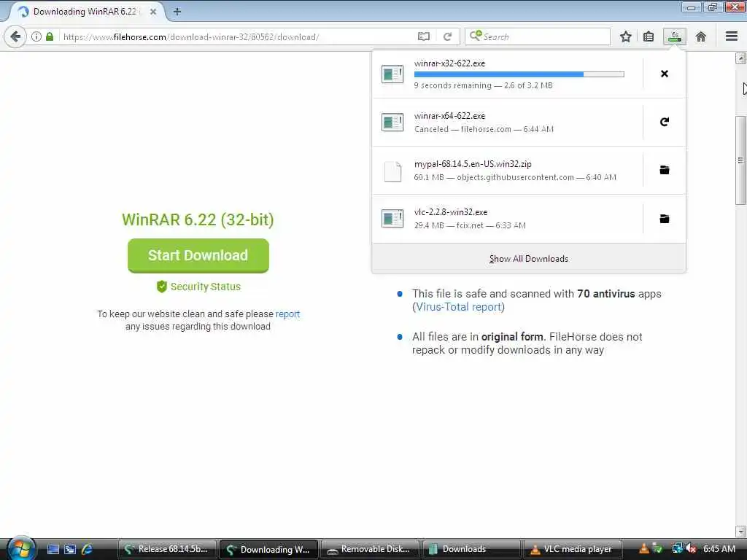Viewport: 747px width, 560px height.
Task: Open the hamburger menu
Action: coord(731,36)
